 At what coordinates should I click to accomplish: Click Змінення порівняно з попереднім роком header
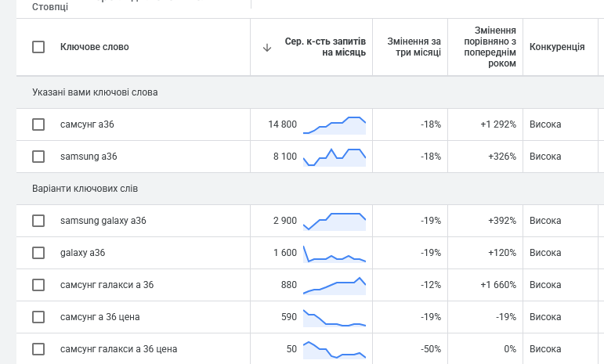tap(490, 47)
